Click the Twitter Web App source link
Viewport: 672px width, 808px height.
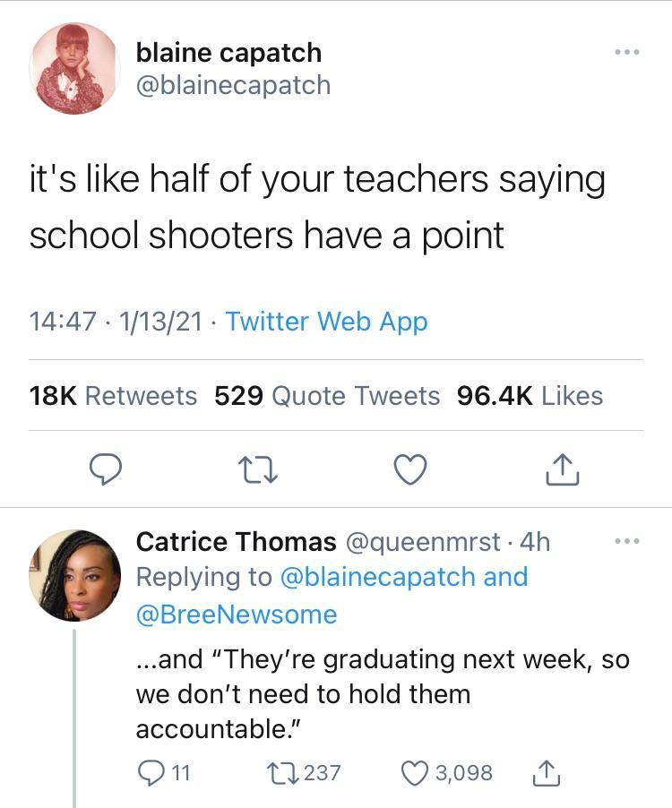(x=326, y=322)
